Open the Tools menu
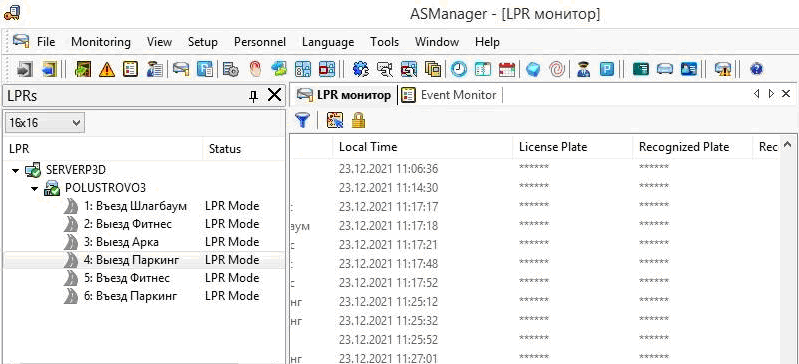The image size is (799, 364). 385,42
